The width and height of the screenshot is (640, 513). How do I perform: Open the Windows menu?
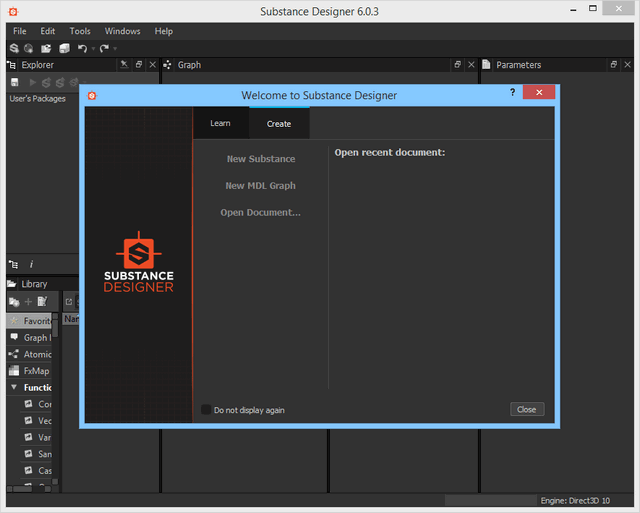coord(122,31)
